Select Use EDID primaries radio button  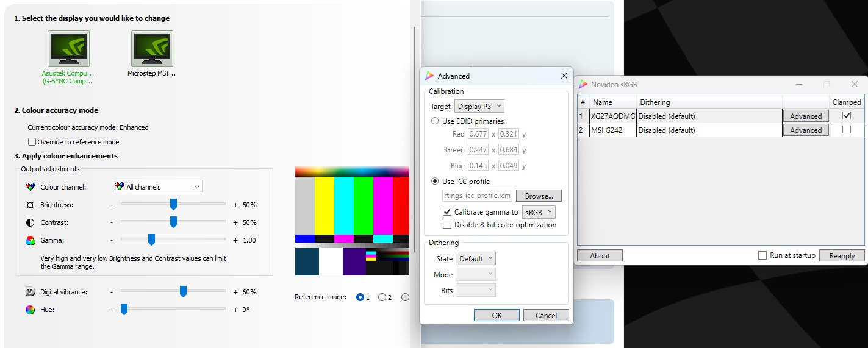(x=435, y=121)
